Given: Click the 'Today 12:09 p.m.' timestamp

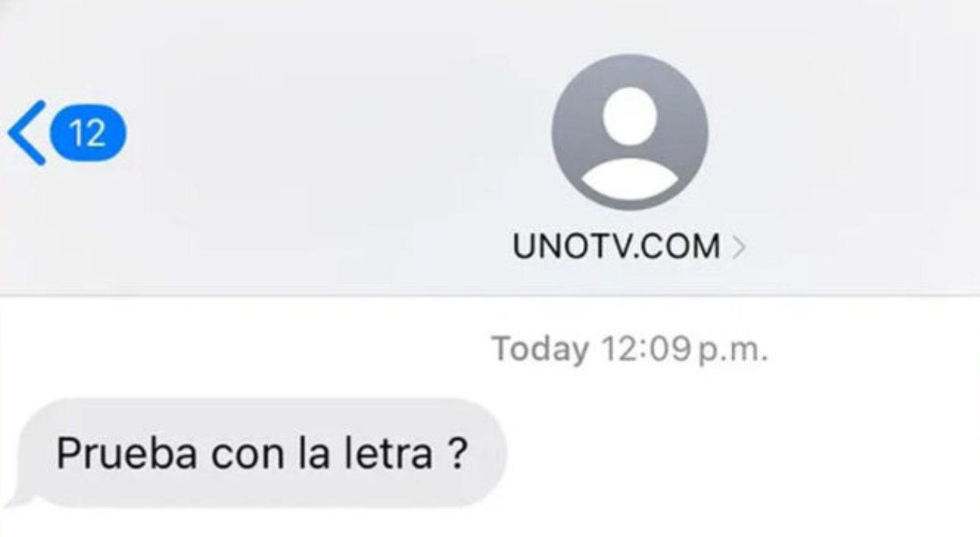Looking at the screenshot, I should (629, 349).
